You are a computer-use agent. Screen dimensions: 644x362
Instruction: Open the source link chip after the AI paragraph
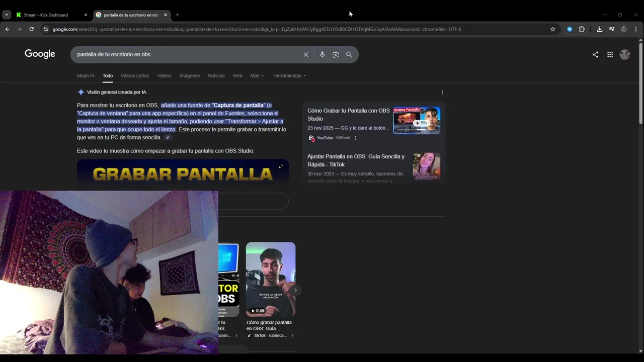click(x=168, y=138)
